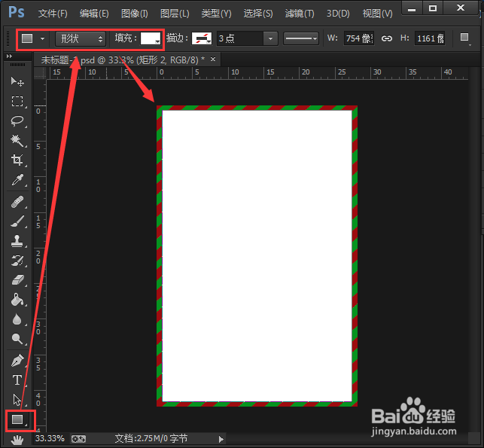Open the stroke 描边 color swatch
484x448 pixels.
point(202,38)
